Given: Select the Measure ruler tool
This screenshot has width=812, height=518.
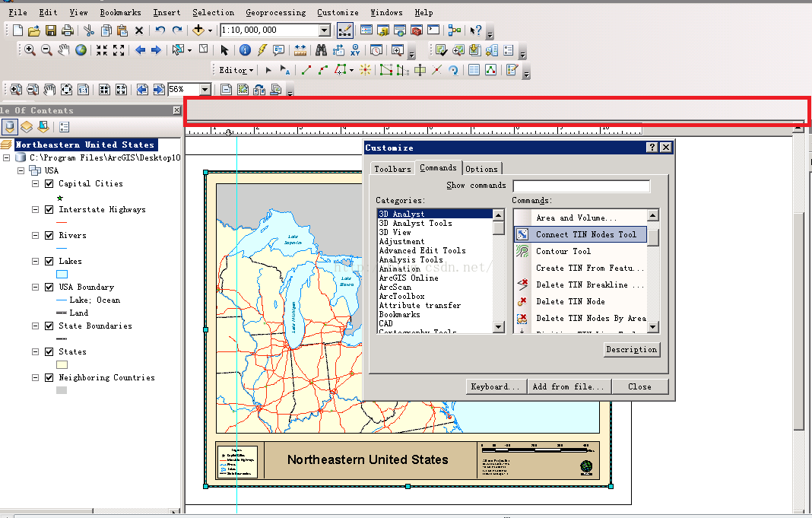Looking at the screenshot, I should [x=300, y=50].
